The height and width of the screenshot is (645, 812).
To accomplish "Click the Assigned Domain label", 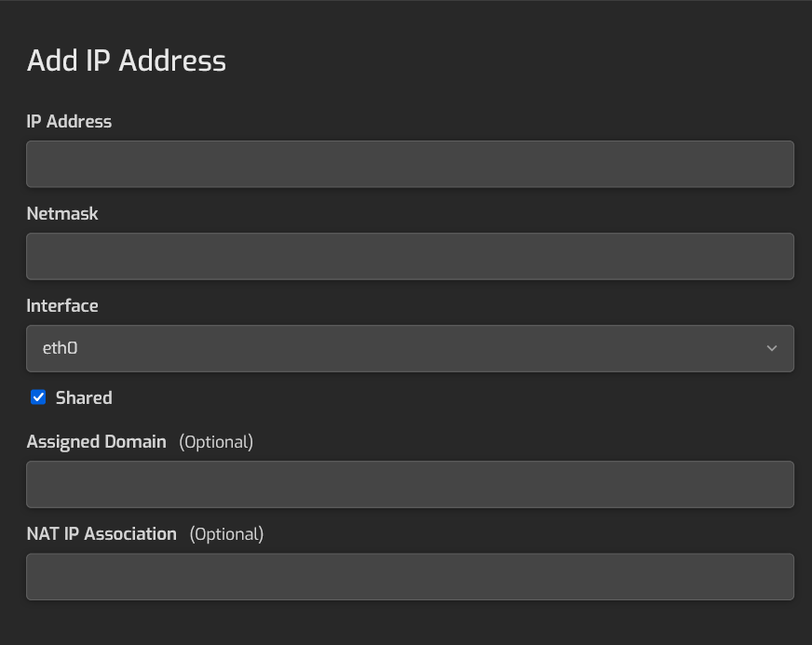I will click(x=96, y=441).
